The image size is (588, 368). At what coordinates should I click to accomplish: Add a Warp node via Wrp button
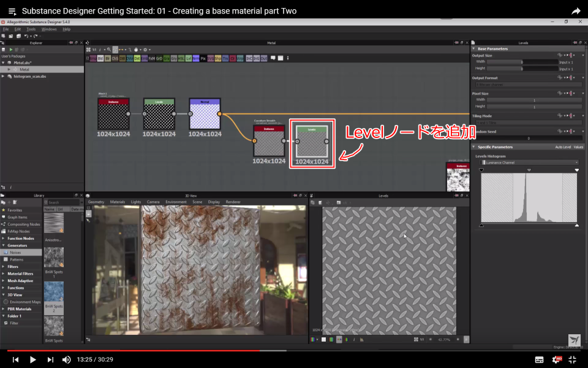click(x=240, y=58)
